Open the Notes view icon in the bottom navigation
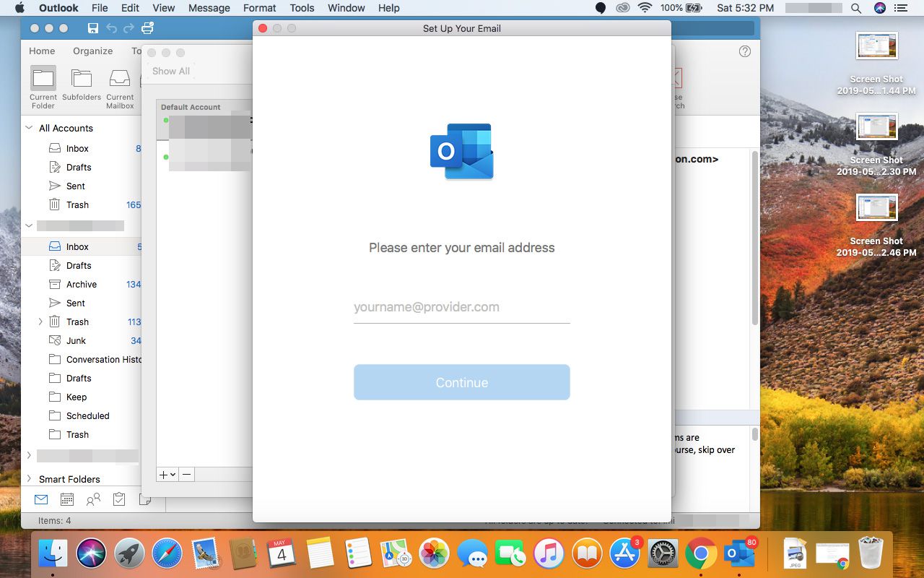Image resolution: width=924 pixels, height=578 pixels. click(x=144, y=499)
